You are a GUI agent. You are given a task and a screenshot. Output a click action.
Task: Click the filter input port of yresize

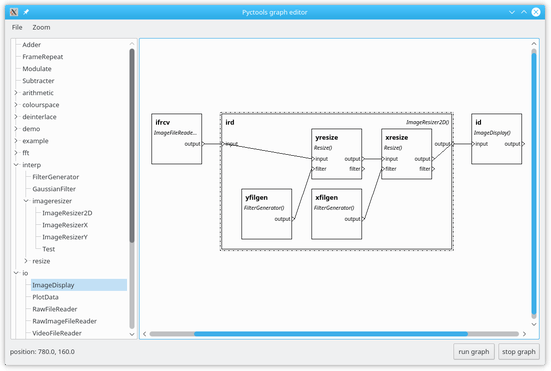pyautogui.click(x=313, y=169)
